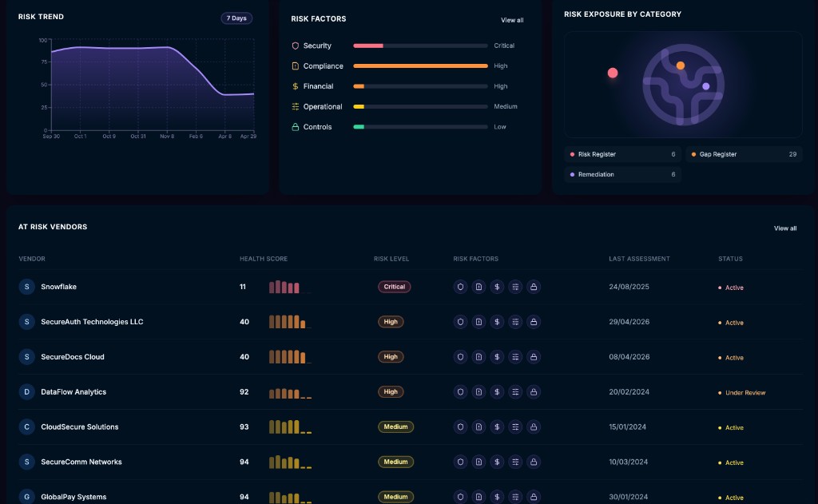Click SecureDocs Cloud's operational sliders icon
This screenshot has width=818, height=504.
click(x=515, y=357)
